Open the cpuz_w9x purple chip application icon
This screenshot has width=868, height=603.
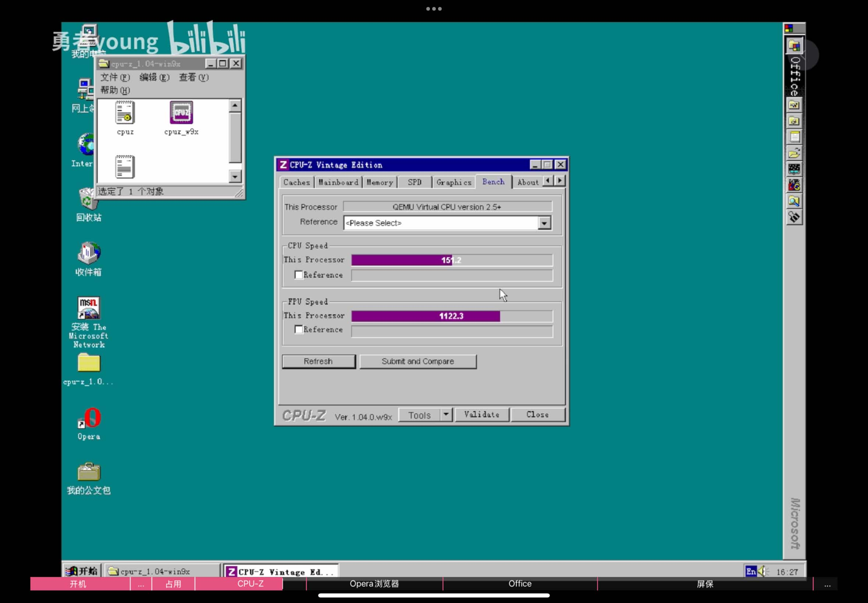[x=181, y=113]
